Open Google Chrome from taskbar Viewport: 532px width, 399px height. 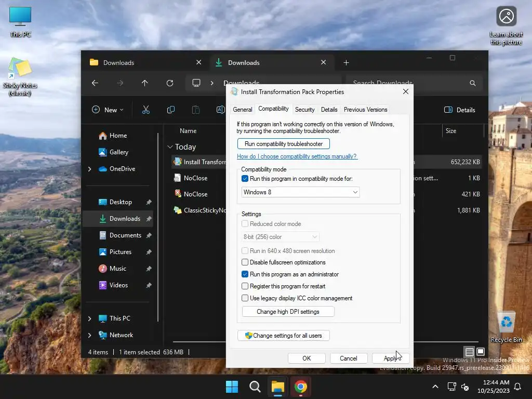click(x=301, y=387)
